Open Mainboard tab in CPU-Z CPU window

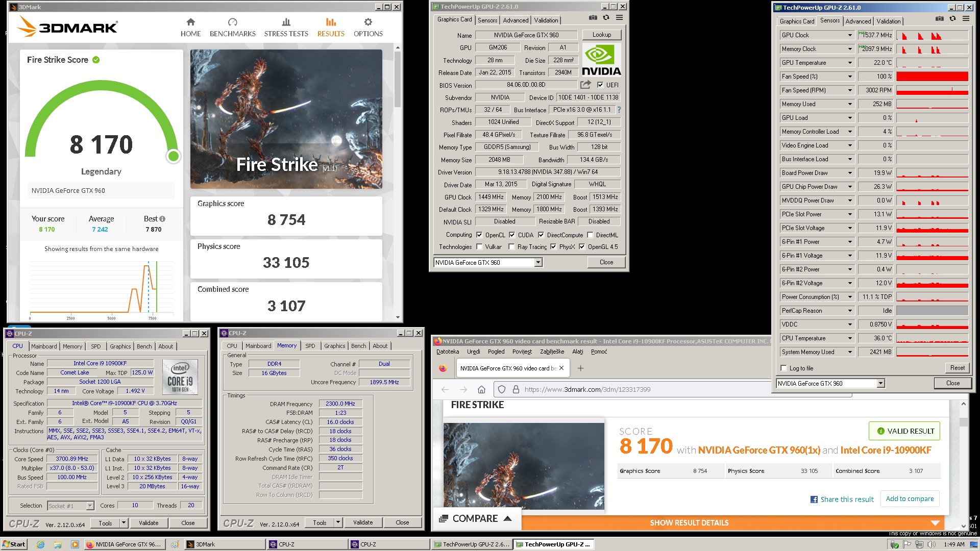click(44, 346)
